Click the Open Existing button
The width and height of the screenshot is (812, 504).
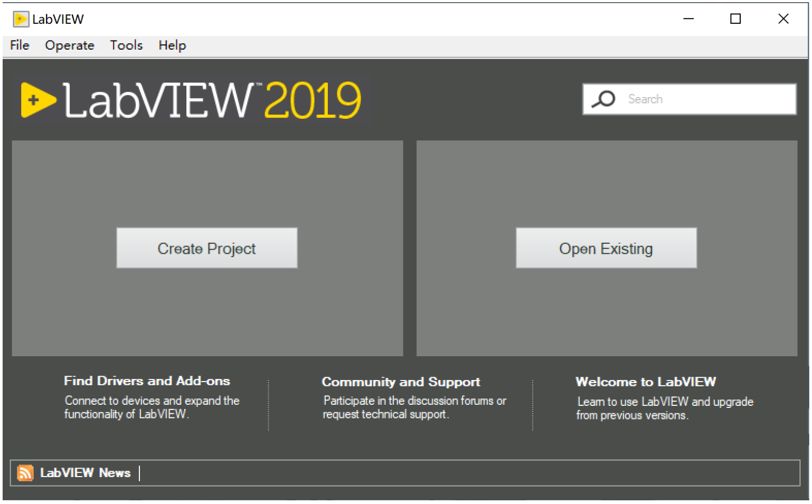606,248
